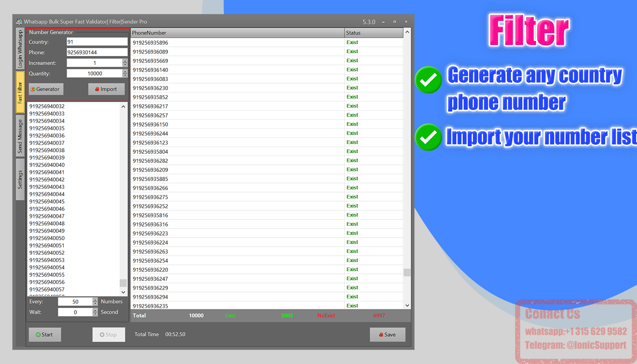Minimize the Validator window
Image resolution: width=637 pixels, height=364 pixels.
pos(384,22)
